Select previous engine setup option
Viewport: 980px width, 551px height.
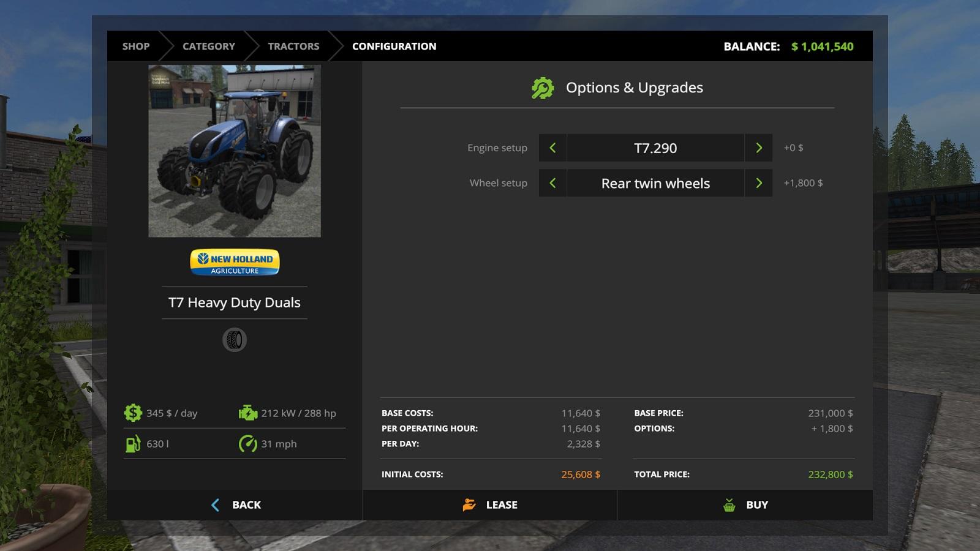point(552,148)
